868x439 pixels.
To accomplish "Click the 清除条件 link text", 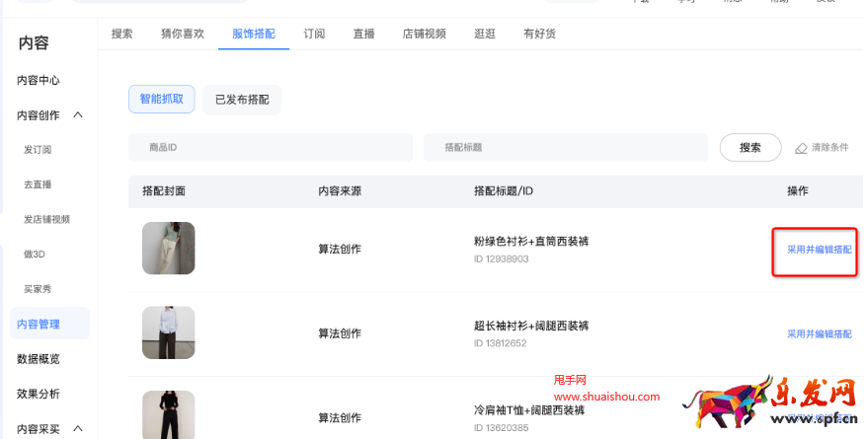I will click(x=829, y=148).
